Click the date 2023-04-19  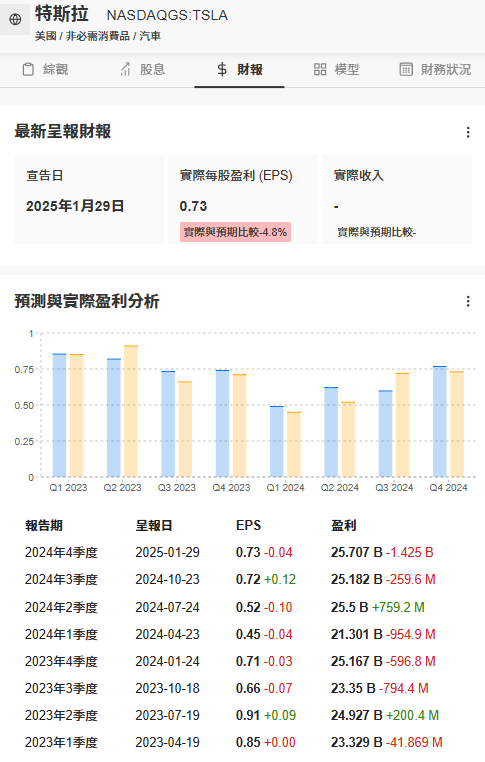coord(168,743)
